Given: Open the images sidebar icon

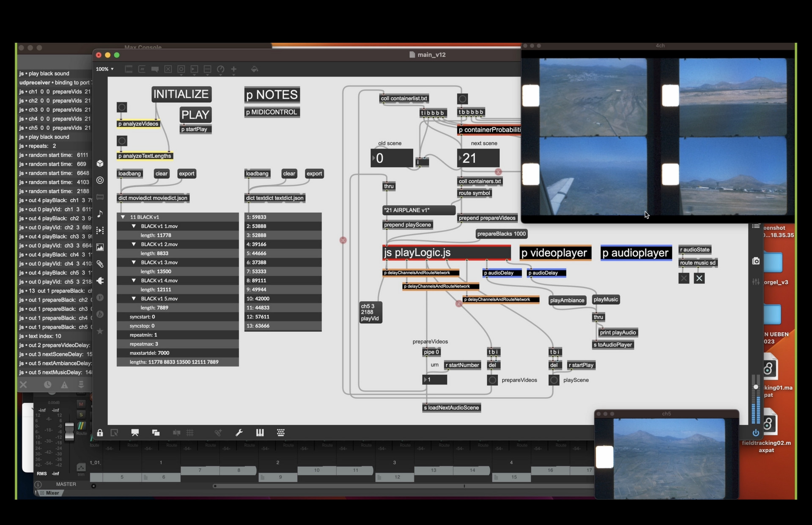Looking at the screenshot, I should coord(100,247).
